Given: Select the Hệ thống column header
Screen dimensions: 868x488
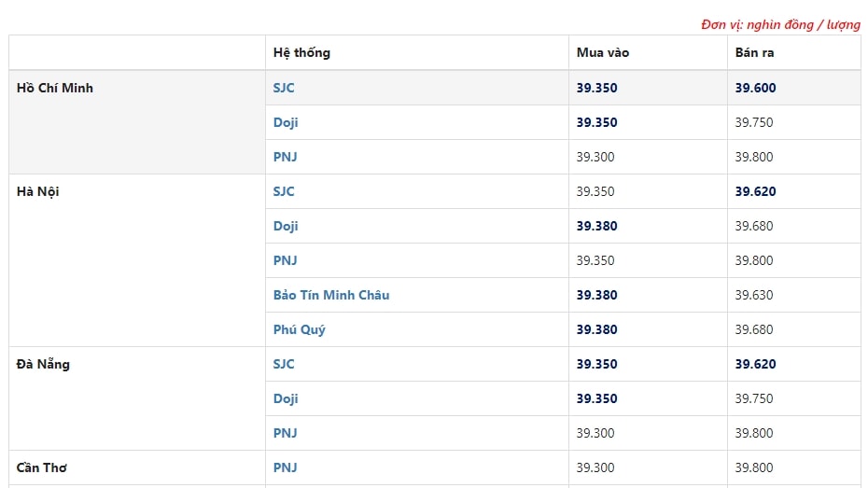Looking at the screenshot, I should [x=301, y=52].
